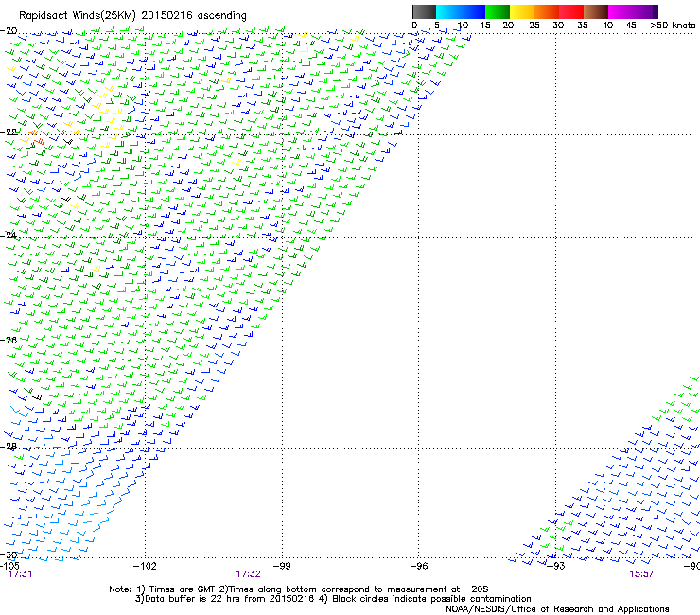Click the '35' legend scale label
The height and width of the screenshot is (615, 700).
tap(583, 26)
